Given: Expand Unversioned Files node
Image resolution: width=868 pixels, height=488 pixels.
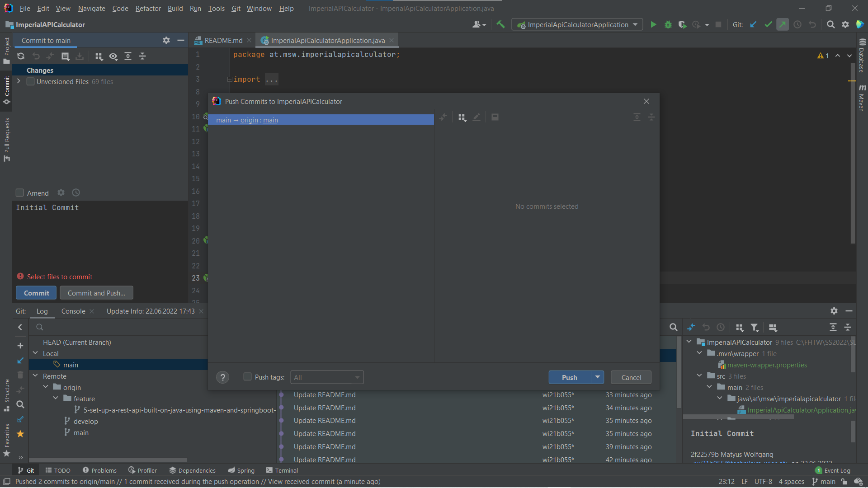Looking at the screenshot, I should click(x=19, y=81).
